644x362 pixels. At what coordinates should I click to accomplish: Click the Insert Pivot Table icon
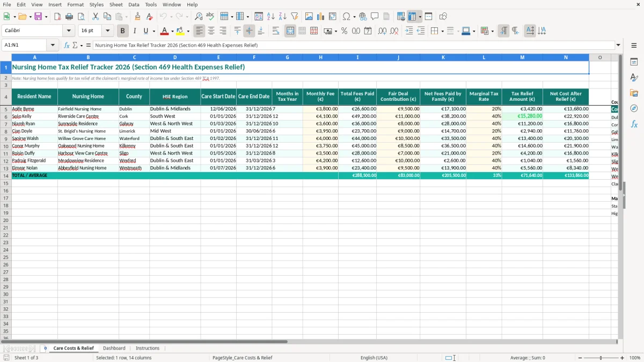pyautogui.click(x=332, y=17)
